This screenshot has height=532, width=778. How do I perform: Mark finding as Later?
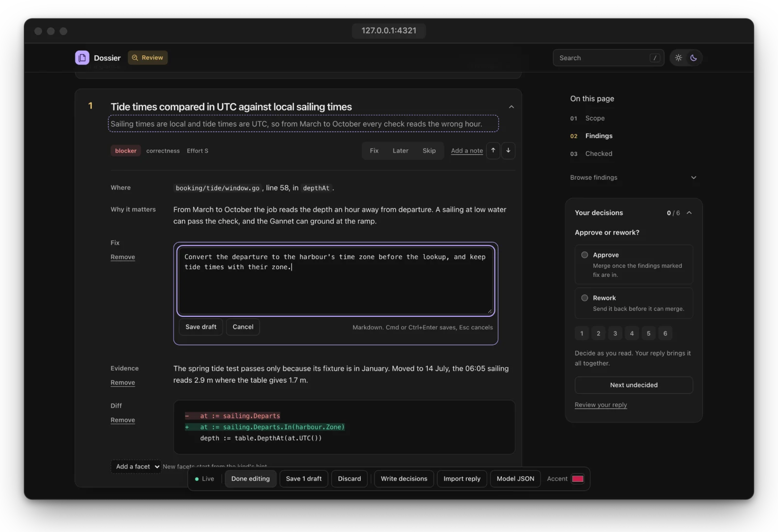point(400,151)
